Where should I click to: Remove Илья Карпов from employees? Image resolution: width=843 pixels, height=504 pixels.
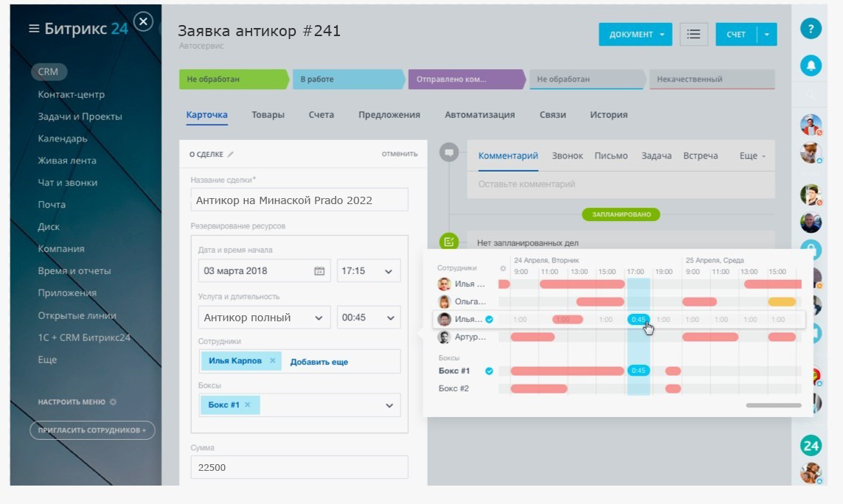coord(273,360)
